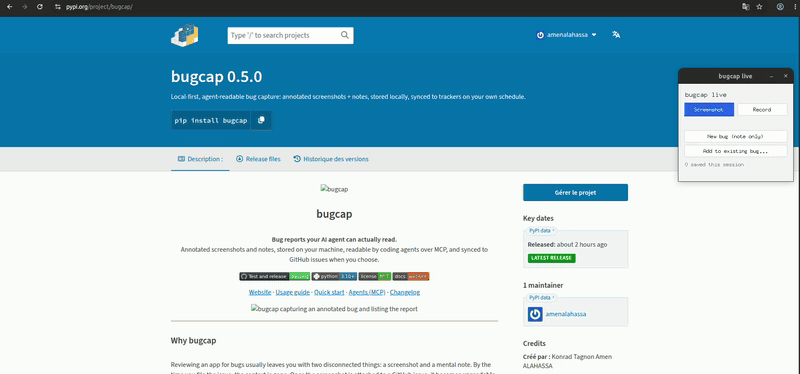
Task: Click the LATEST RELEASE badge
Action: [552, 258]
